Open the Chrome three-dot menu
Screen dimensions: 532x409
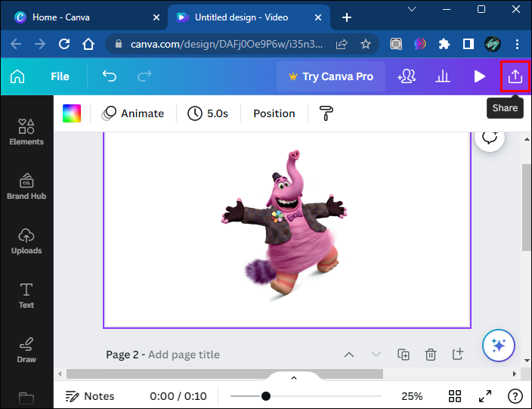click(517, 44)
